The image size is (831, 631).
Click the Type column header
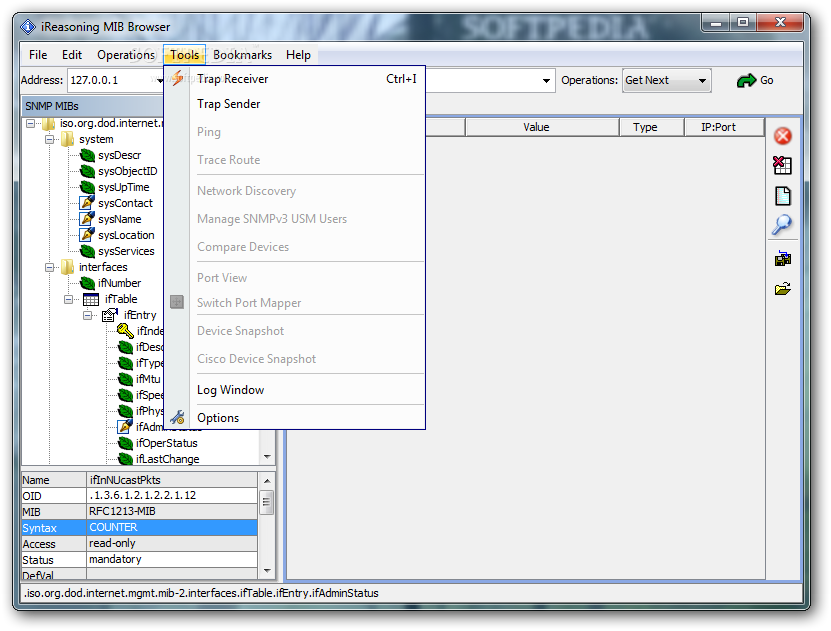(x=652, y=127)
